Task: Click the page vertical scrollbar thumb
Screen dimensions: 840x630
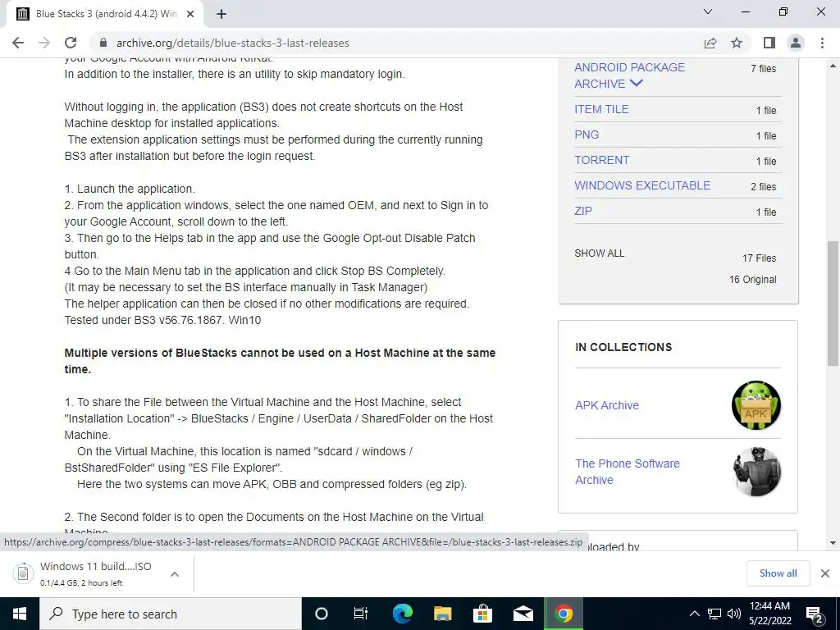Action: click(833, 303)
